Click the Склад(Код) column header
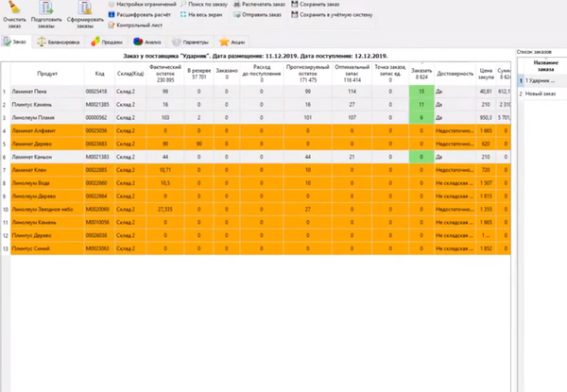This screenshot has height=392, width=567. (130, 74)
